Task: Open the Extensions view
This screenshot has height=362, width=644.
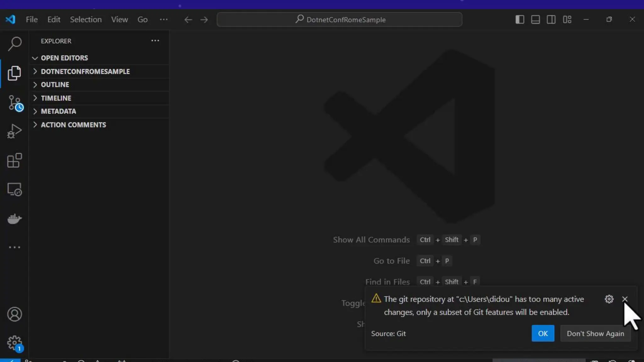Action: [14, 160]
